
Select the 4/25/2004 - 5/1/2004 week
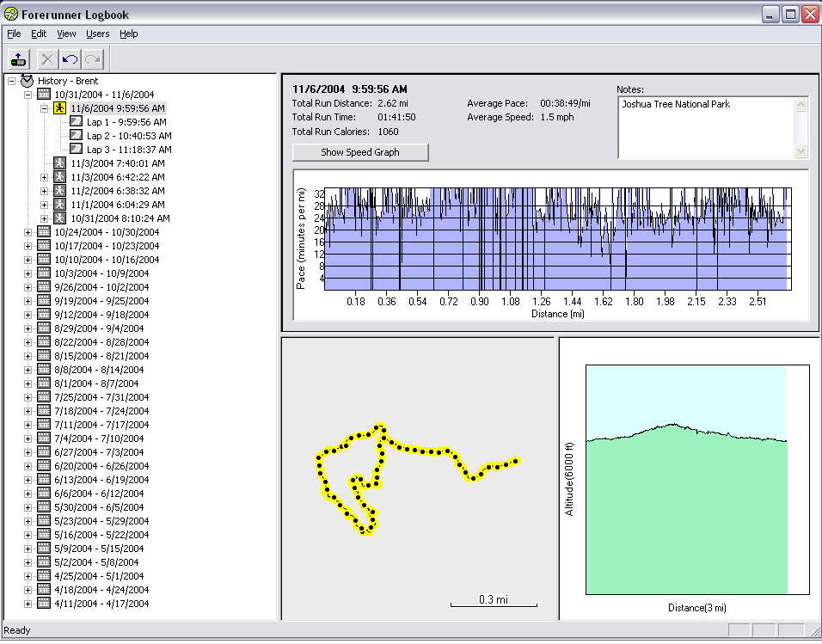point(99,576)
